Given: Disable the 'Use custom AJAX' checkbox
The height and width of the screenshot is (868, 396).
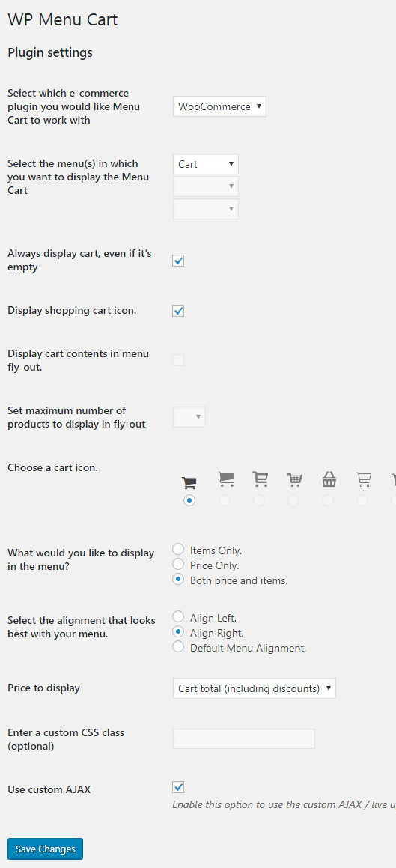Looking at the screenshot, I should [x=178, y=786].
